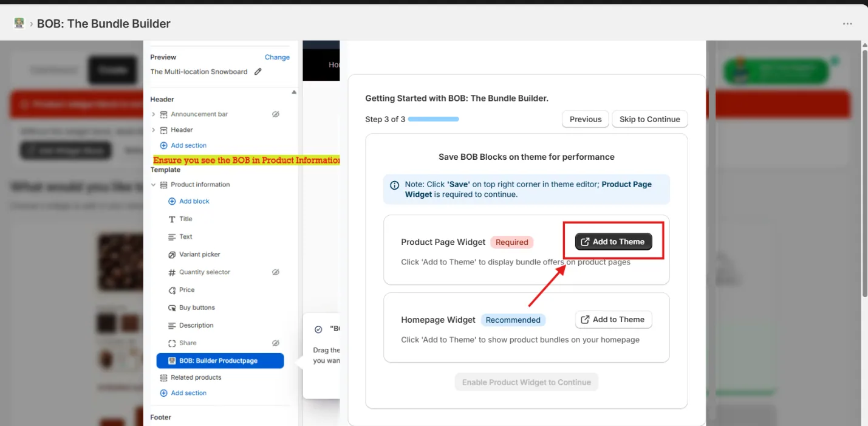Click The Multi-location Snowboard preview name

199,72
